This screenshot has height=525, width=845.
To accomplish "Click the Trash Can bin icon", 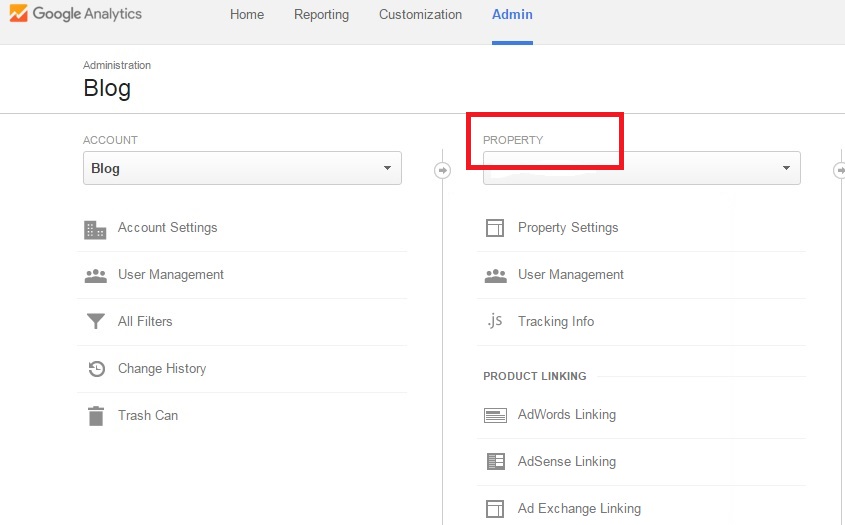I will tap(95, 416).
